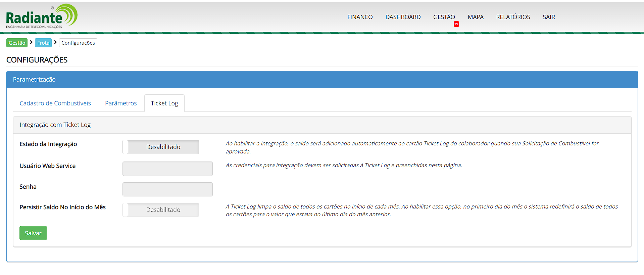The image size is (644, 275).
Task: Open the RELATÓRIOS menu
Action: (513, 17)
